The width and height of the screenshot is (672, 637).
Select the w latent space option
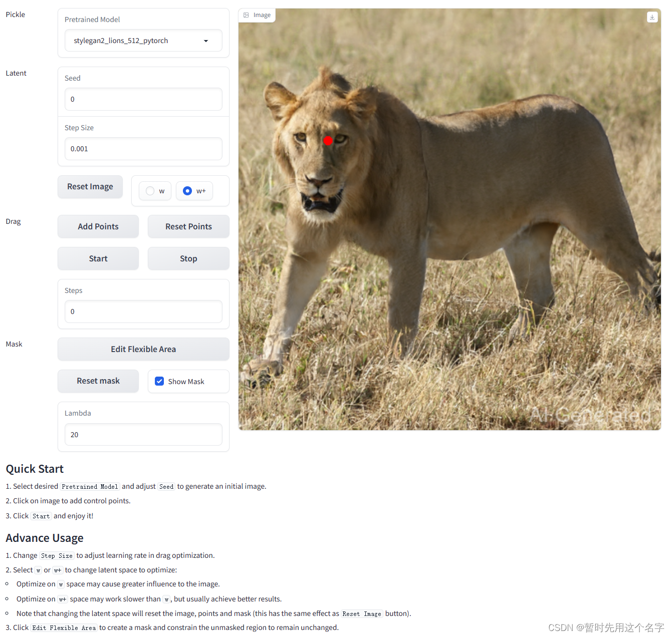point(155,191)
